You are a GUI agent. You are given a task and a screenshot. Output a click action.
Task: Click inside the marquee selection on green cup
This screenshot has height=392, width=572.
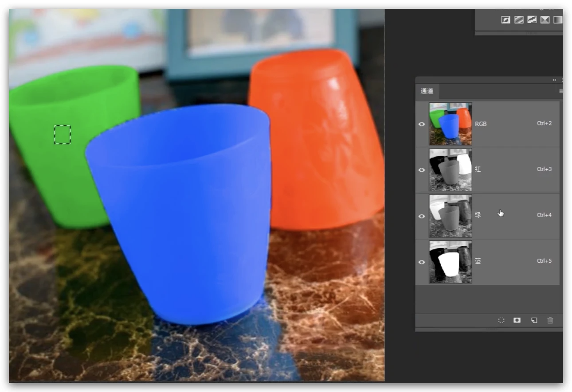pos(62,135)
